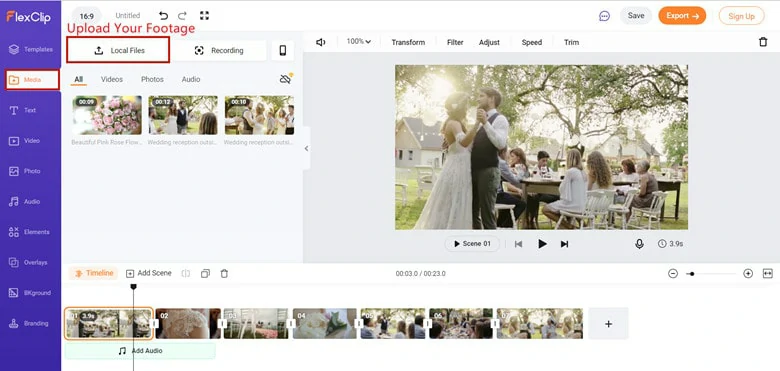Open the 16:9 aspect ratio selector
This screenshot has height=371, width=780.
point(87,16)
